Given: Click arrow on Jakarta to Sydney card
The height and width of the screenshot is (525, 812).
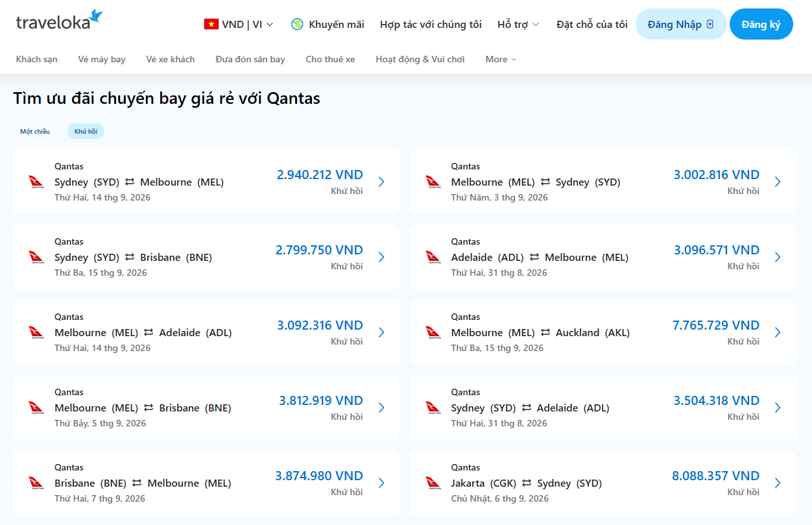Looking at the screenshot, I should pos(778,483).
